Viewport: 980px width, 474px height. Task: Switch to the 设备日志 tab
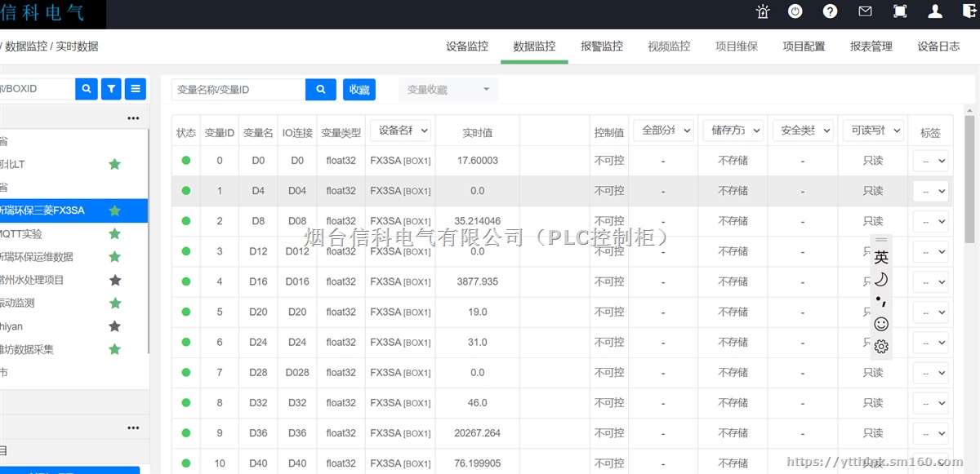click(x=938, y=47)
